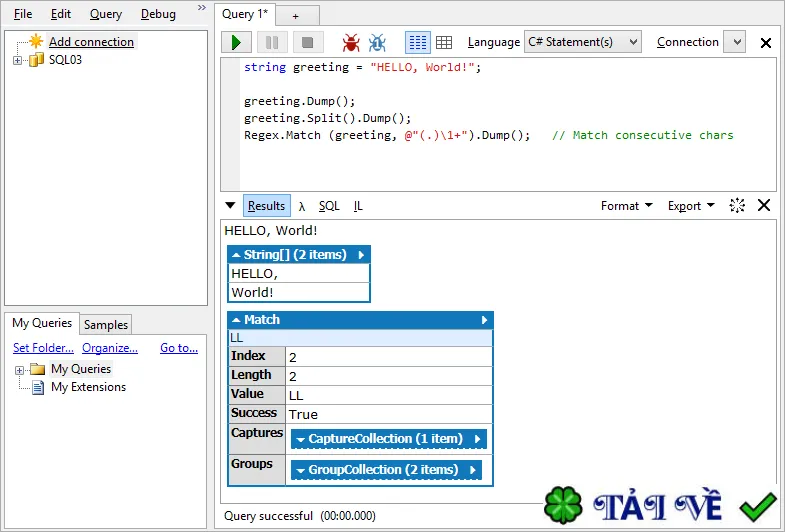Click the Regex.Match code line
Viewport: 785px width, 532px height.
(386, 135)
